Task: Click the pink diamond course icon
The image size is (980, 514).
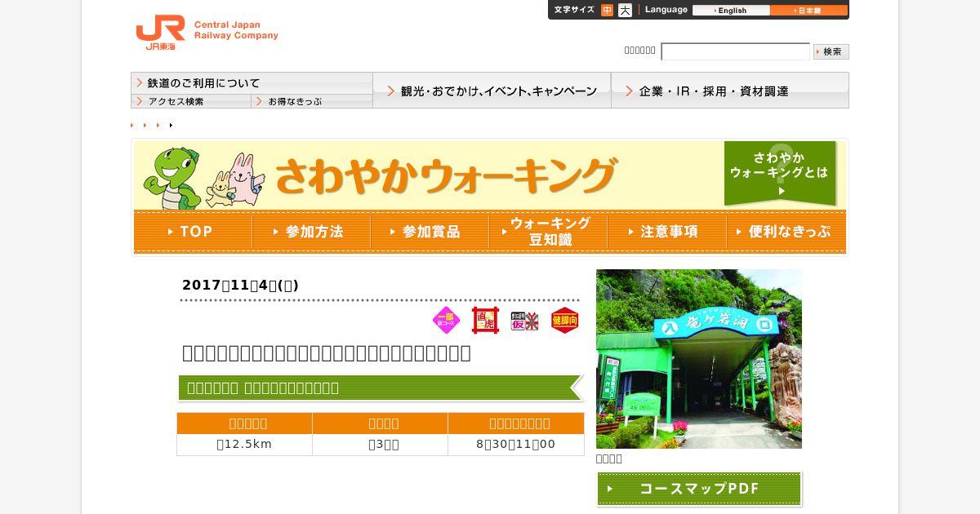Action: (446, 321)
